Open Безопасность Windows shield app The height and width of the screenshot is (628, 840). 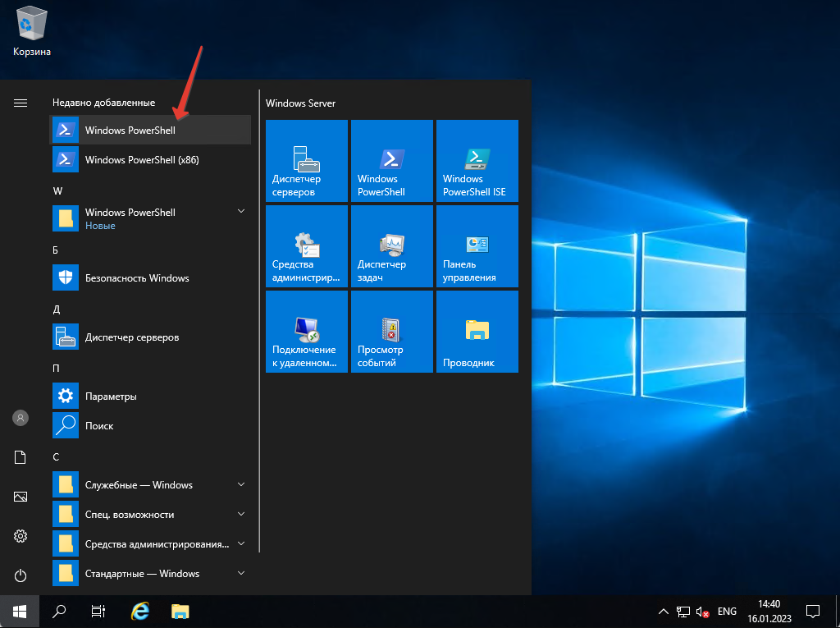(x=150, y=277)
